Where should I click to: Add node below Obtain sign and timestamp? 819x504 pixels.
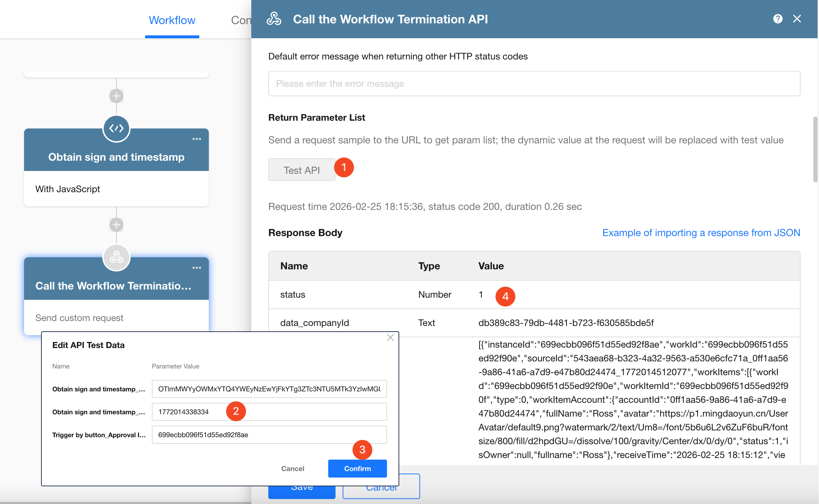tap(116, 225)
